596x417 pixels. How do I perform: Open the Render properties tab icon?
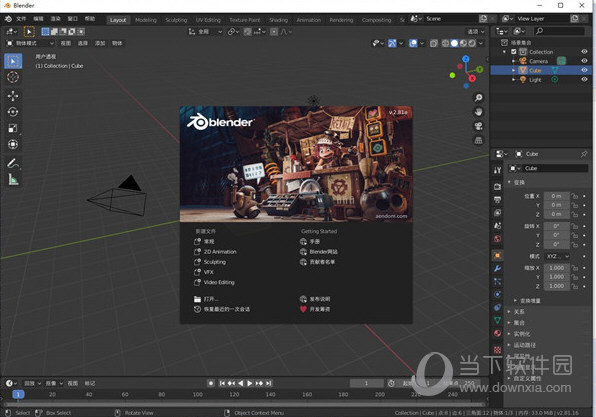coord(497,187)
